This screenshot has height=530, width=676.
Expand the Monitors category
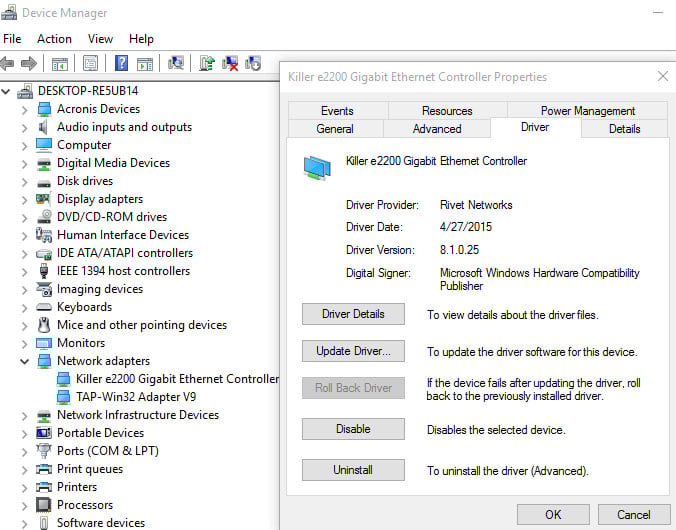coord(24,344)
